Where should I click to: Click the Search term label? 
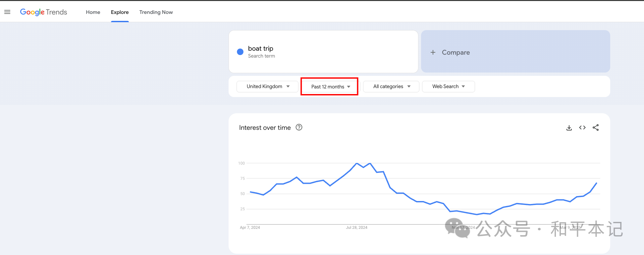[261, 56]
